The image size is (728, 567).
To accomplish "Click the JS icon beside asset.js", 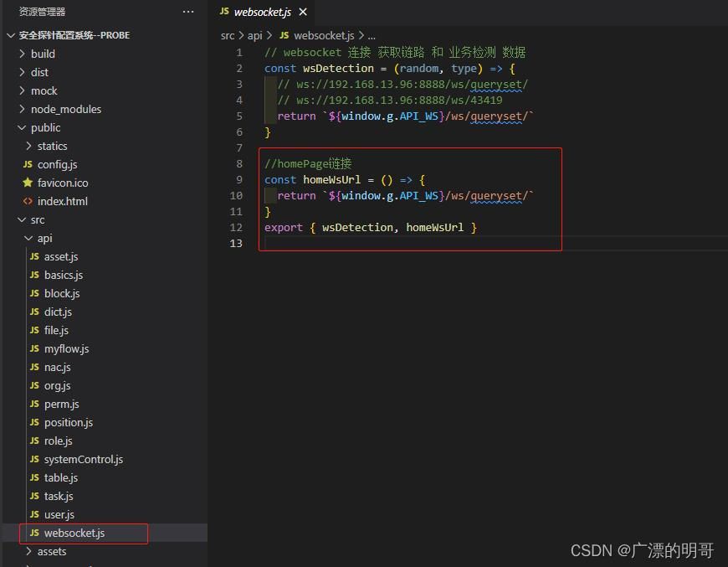I will point(35,256).
